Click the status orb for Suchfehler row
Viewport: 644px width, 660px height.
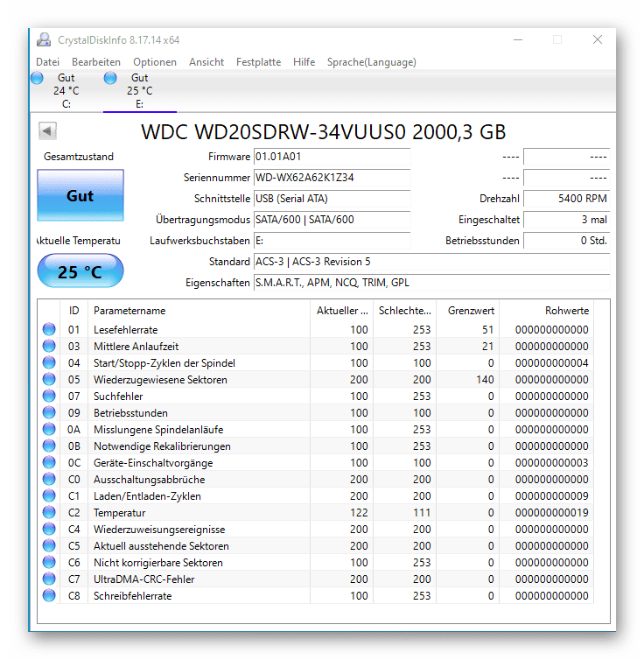(x=49, y=396)
